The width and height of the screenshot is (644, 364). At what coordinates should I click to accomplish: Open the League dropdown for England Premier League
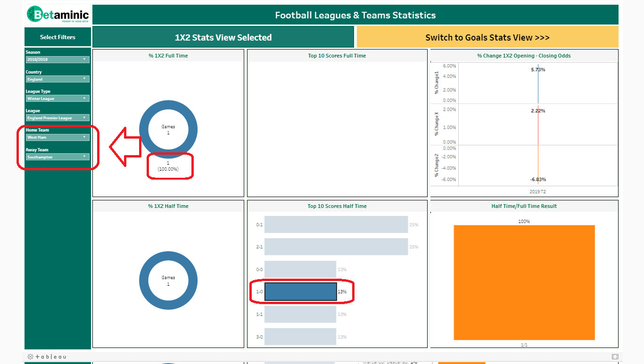pyautogui.click(x=58, y=118)
